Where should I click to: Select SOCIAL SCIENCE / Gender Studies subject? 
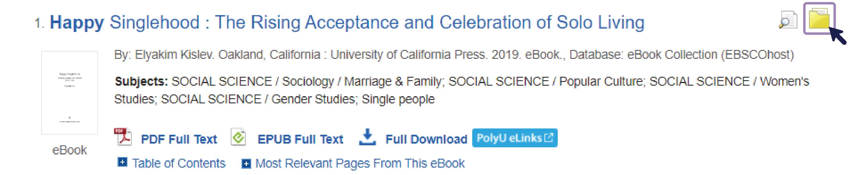tap(258, 99)
